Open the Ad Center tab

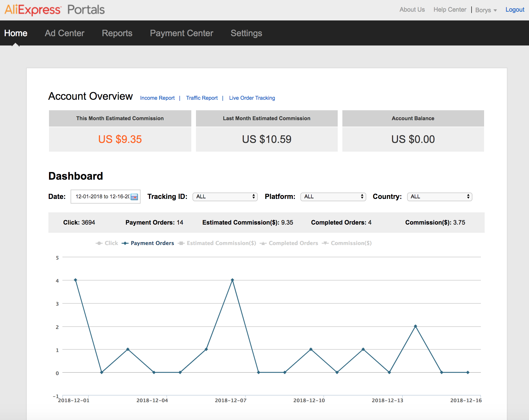pos(64,33)
